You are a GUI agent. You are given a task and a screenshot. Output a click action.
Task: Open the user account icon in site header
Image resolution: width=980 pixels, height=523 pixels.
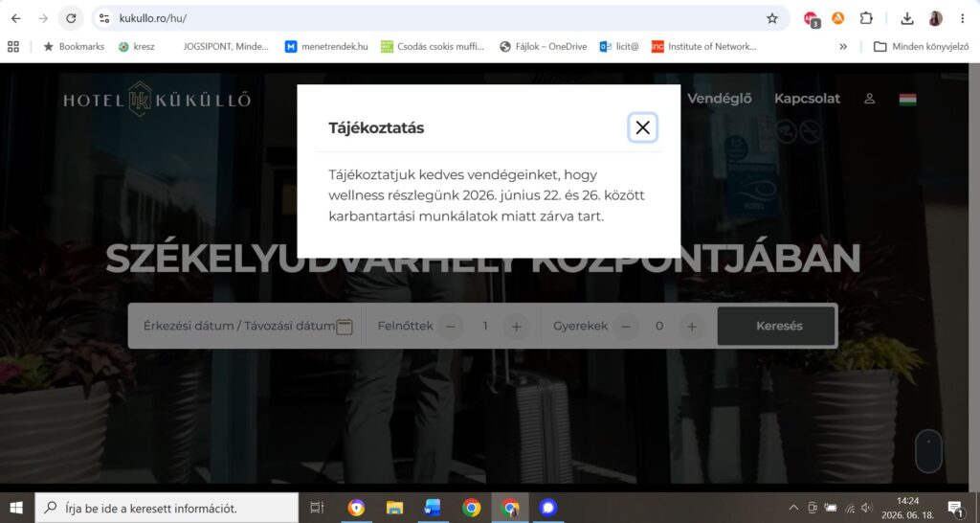pyautogui.click(x=869, y=99)
